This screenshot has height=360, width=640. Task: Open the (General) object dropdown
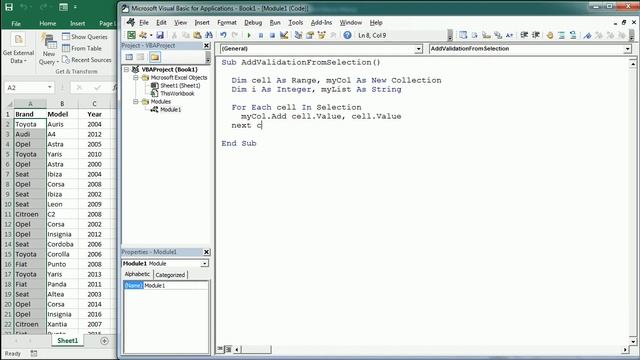coord(418,49)
